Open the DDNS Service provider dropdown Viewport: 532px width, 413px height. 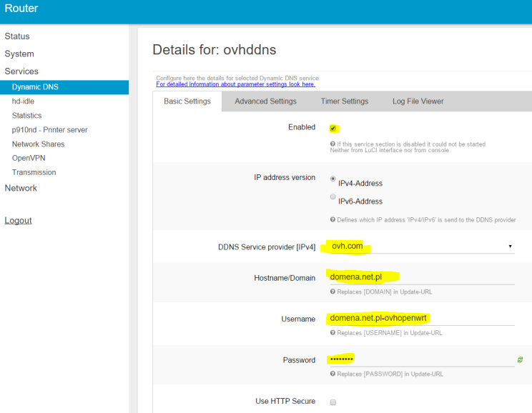420,246
